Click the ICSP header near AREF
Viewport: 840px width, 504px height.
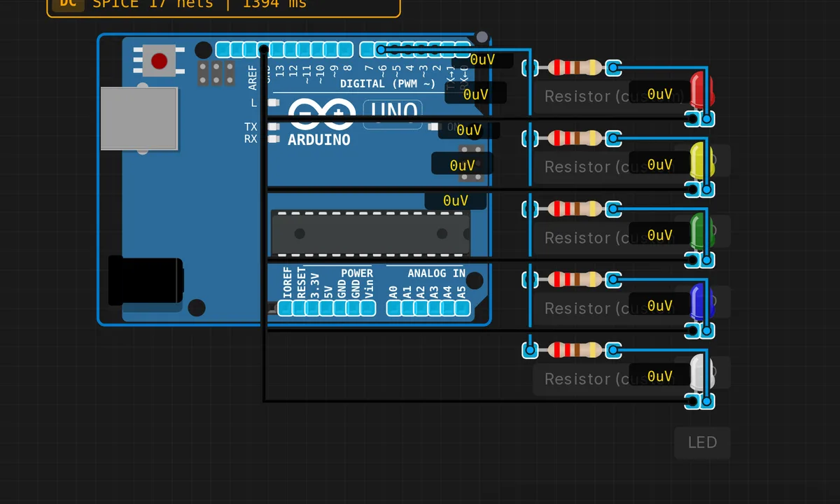click(x=216, y=74)
